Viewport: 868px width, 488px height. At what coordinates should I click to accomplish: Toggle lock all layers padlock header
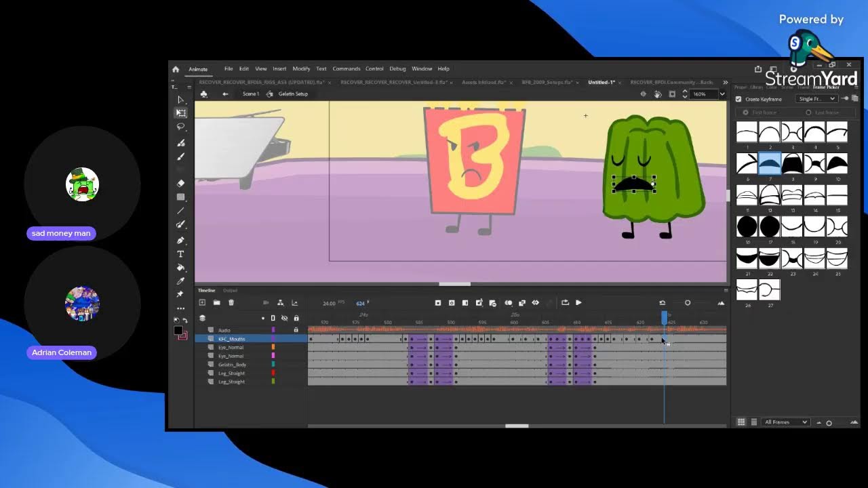296,318
